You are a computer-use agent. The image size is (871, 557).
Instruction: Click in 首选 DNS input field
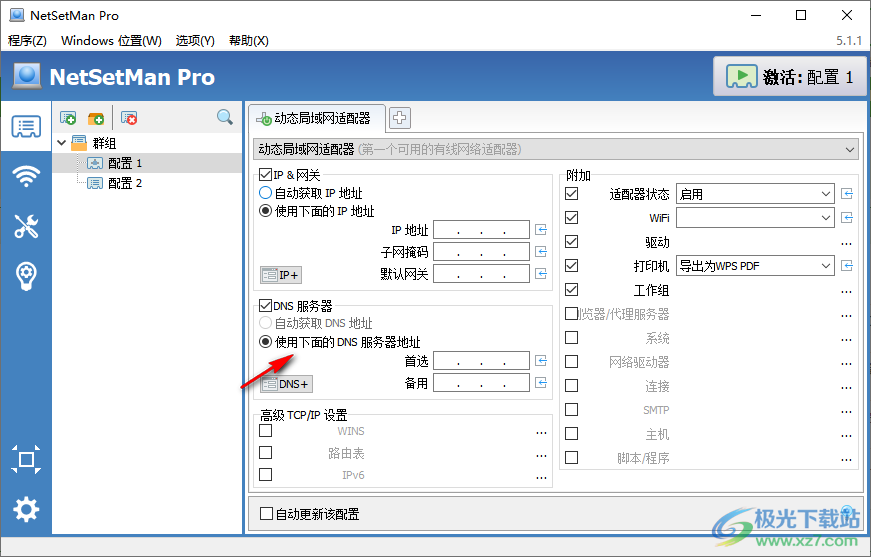coord(482,360)
